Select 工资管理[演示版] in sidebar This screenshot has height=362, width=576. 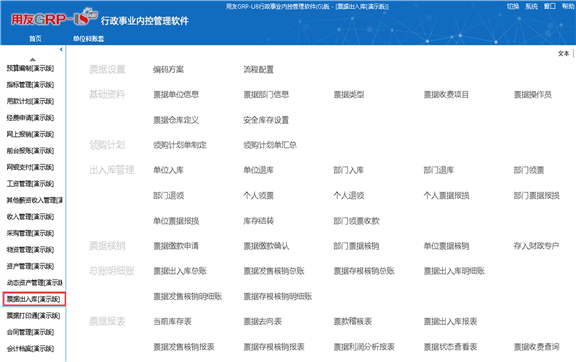[30, 184]
